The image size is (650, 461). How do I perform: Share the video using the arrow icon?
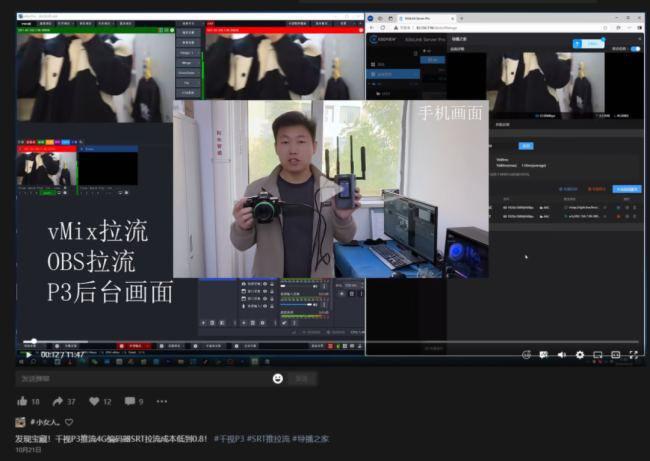pyautogui.click(x=58, y=401)
